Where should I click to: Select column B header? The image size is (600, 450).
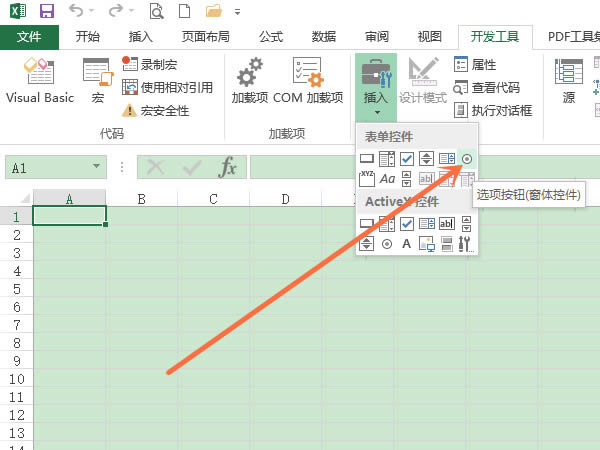(141, 199)
